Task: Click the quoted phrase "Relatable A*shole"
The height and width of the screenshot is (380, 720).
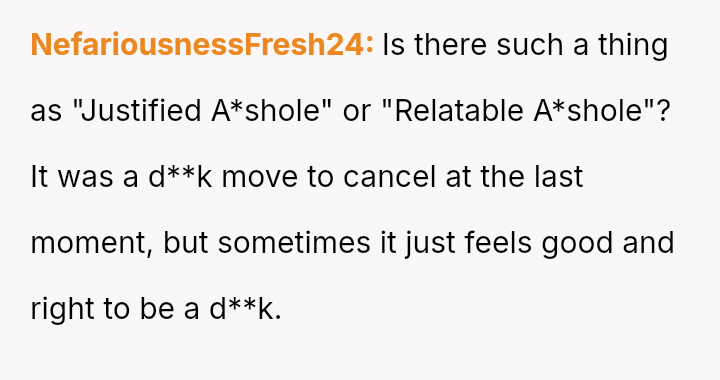Action: pos(519,111)
